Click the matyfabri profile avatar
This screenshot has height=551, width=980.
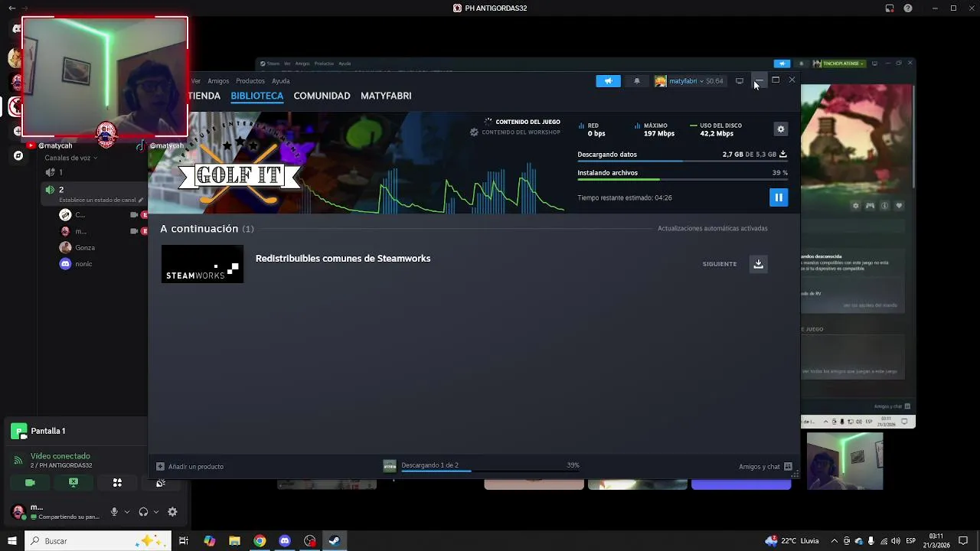tap(660, 81)
